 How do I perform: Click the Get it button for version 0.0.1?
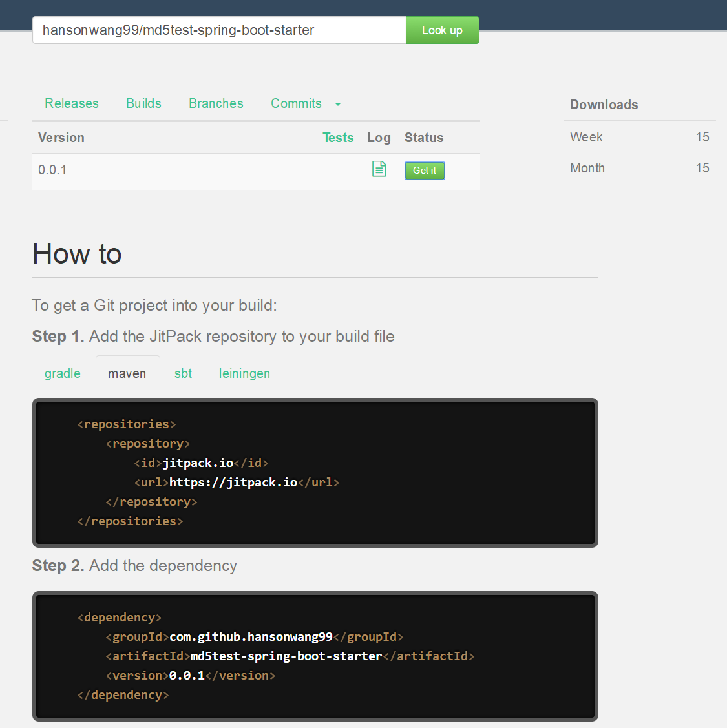pyautogui.click(x=425, y=171)
